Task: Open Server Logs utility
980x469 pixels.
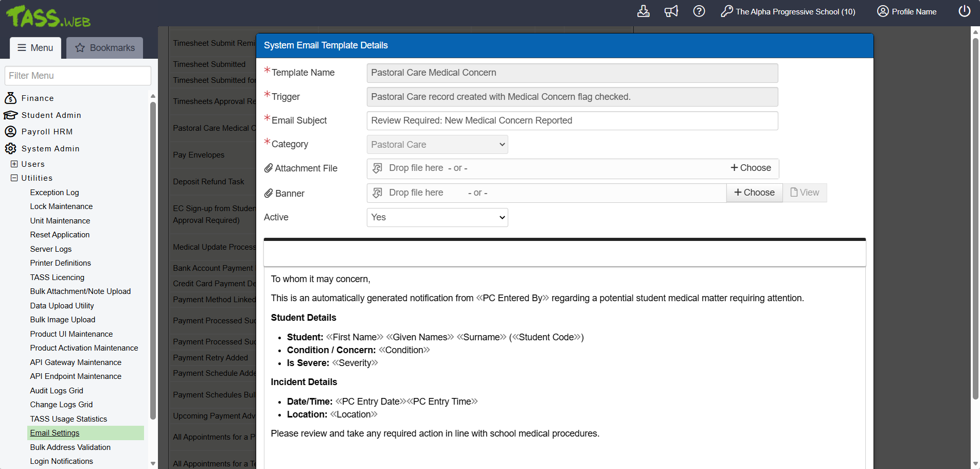Action: [51, 249]
